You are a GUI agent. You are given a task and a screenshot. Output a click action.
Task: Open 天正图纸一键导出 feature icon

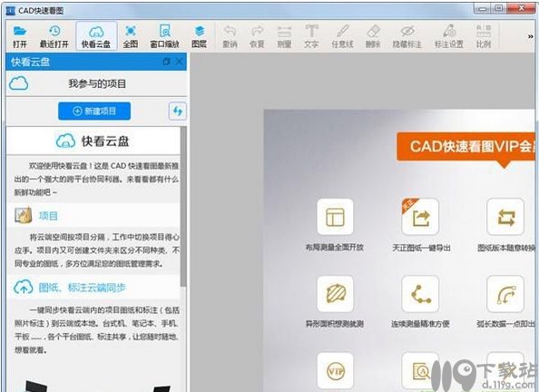coord(420,217)
